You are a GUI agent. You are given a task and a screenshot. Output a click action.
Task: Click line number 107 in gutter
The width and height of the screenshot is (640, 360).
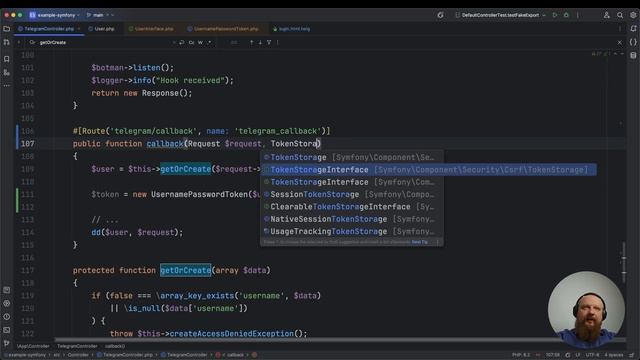coord(27,144)
